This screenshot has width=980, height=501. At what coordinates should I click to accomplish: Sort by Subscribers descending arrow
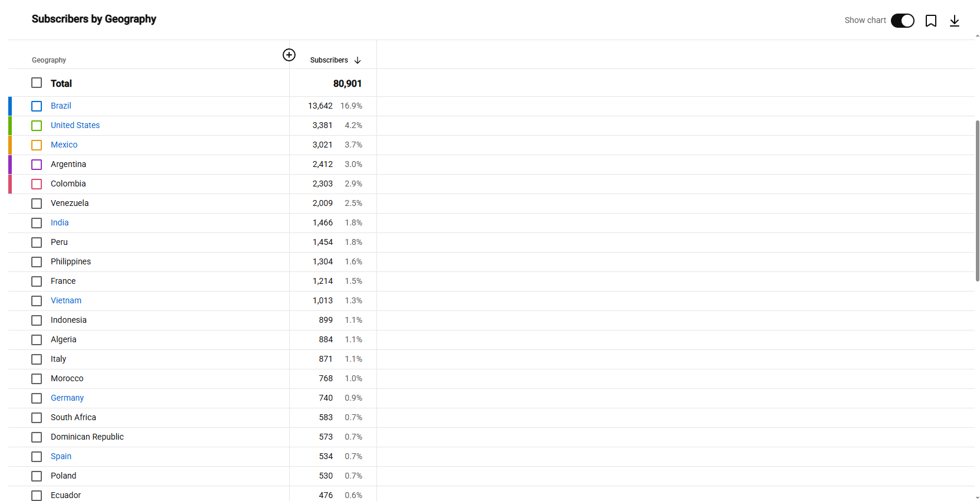pyautogui.click(x=358, y=60)
